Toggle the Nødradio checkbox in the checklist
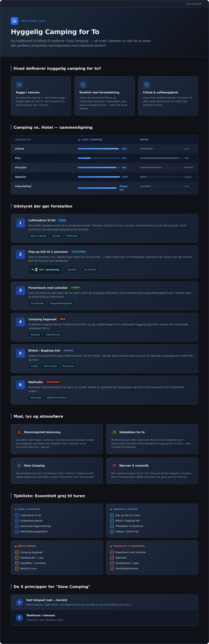 (x=112, y=558)
